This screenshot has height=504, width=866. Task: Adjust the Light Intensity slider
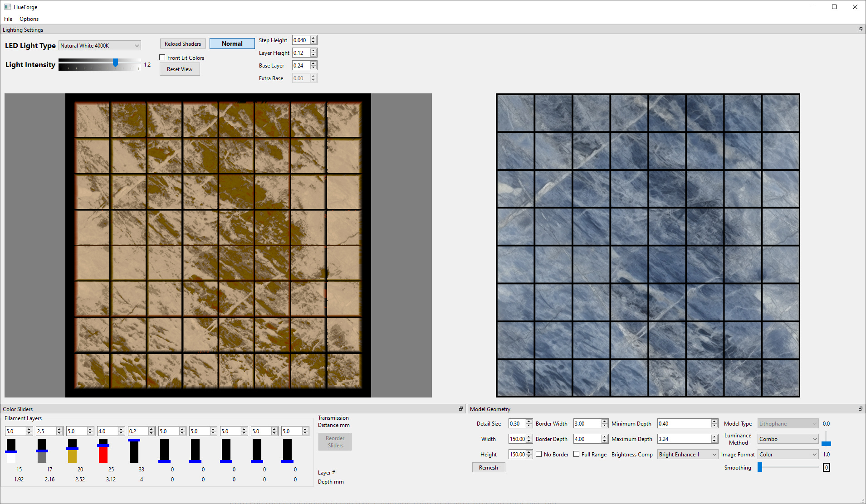116,63
